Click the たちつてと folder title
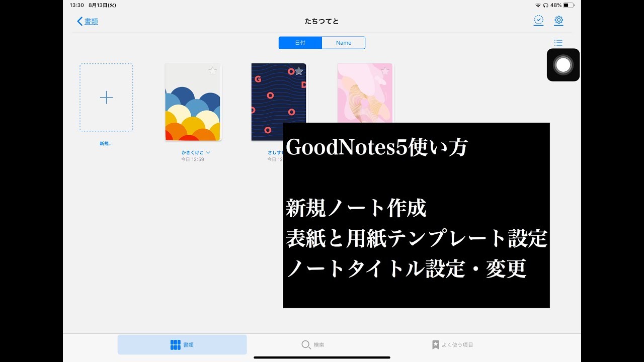The image size is (644, 362). pos(322,21)
